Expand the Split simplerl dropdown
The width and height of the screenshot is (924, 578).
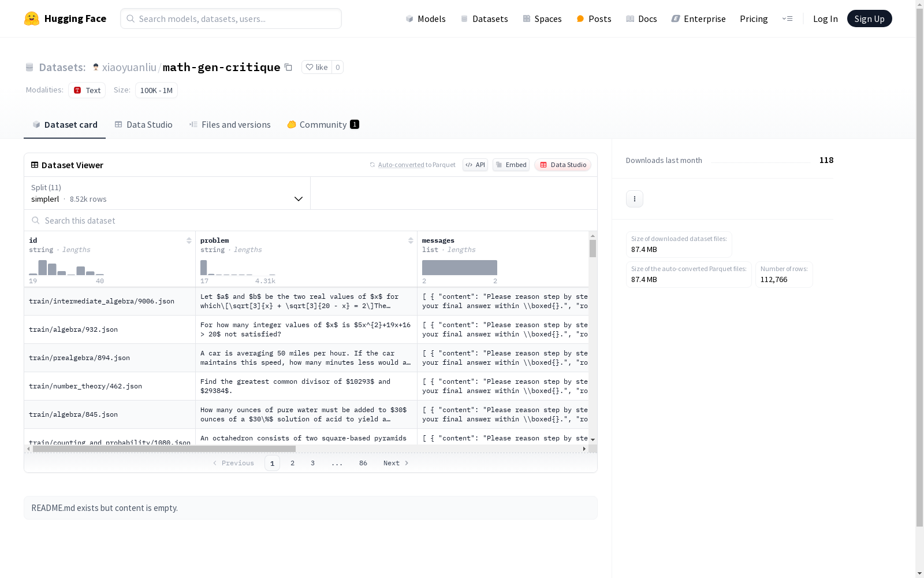[167, 193]
